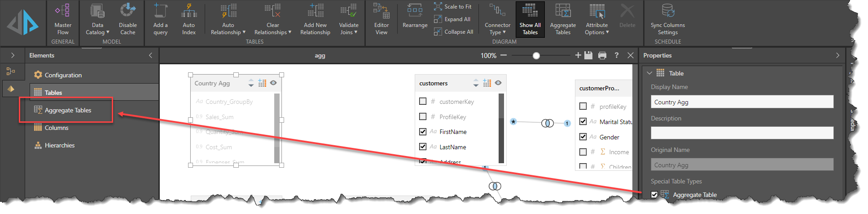Select the Country_GroupBy column

pos(229,102)
